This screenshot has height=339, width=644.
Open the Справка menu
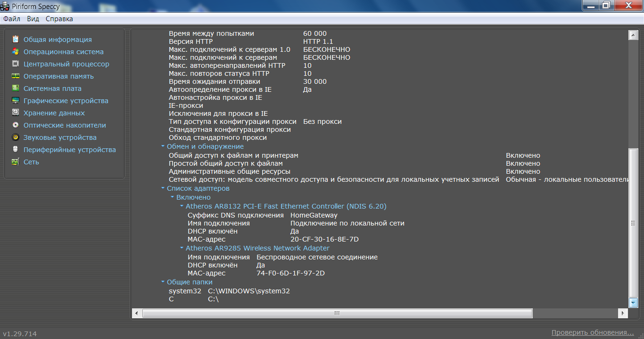click(59, 19)
